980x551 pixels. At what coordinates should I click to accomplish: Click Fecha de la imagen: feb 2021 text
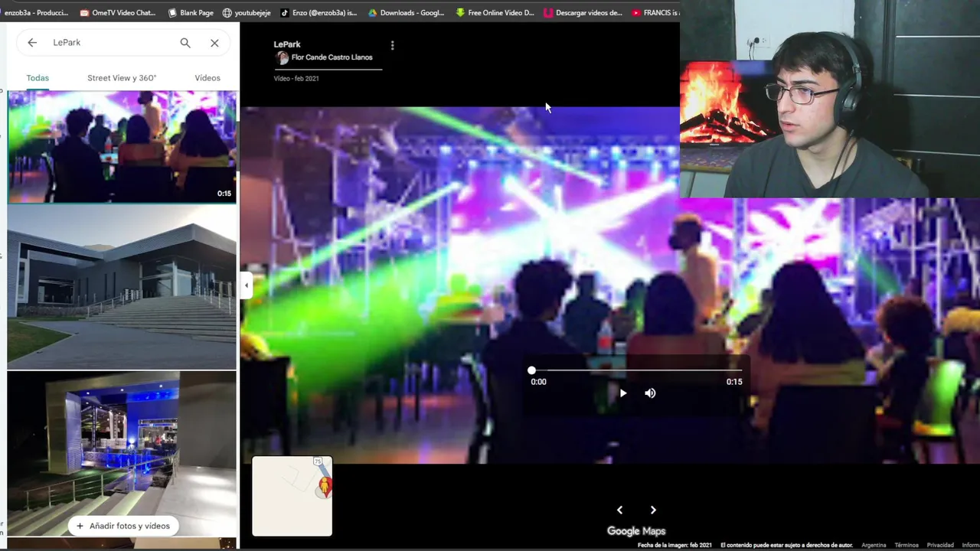click(x=675, y=546)
